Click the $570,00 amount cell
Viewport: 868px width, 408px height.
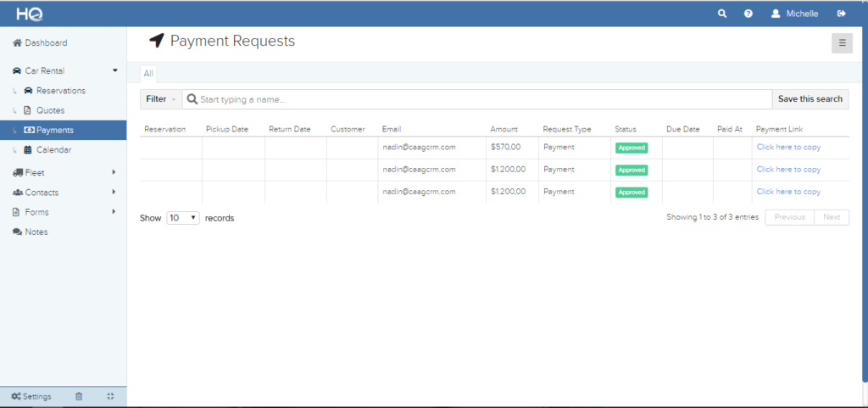(505, 148)
